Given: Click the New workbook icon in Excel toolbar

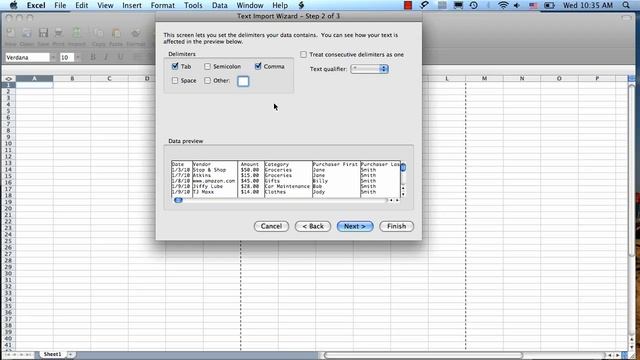Looking at the screenshot, I should (11, 33).
